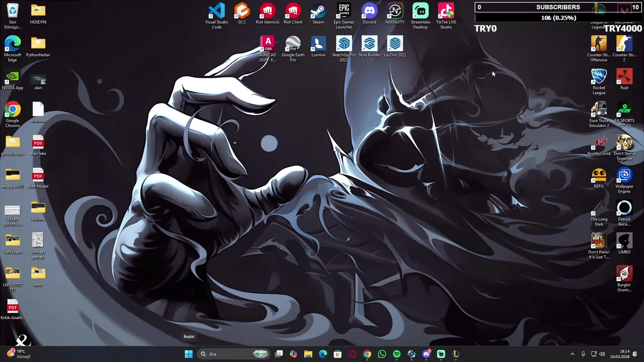Launch Google Chrome desktop icon

coord(13,115)
